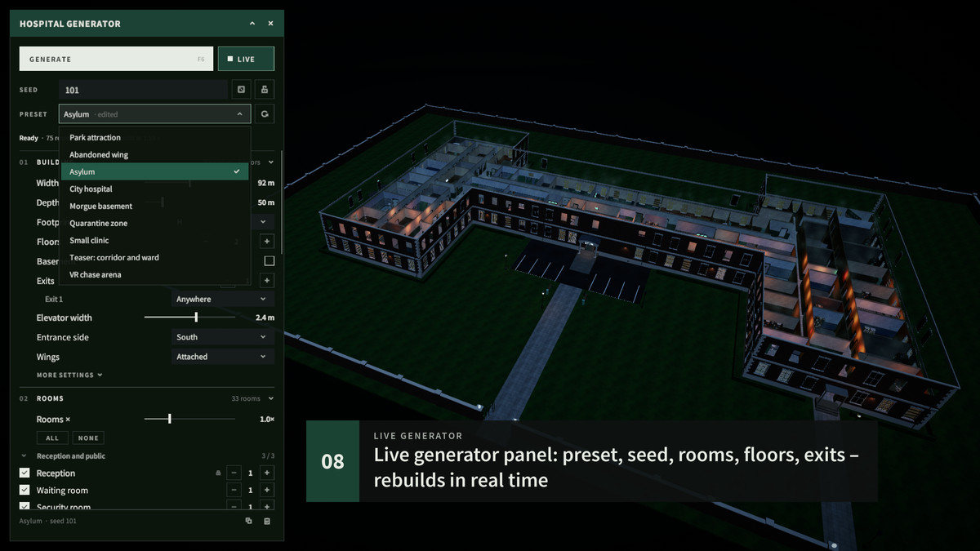Uncheck the Reception checkbox
Image resolution: width=980 pixels, height=551 pixels.
pos(24,473)
